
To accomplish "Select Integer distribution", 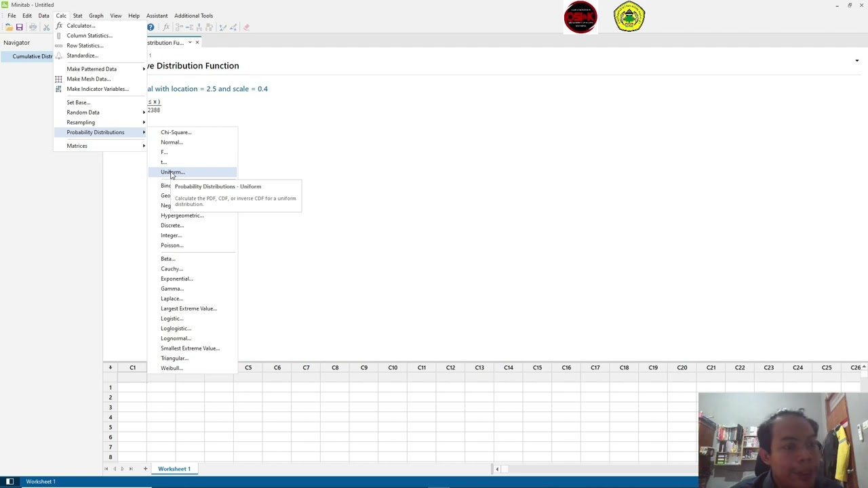I will pyautogui.click(x=193, y=235).
